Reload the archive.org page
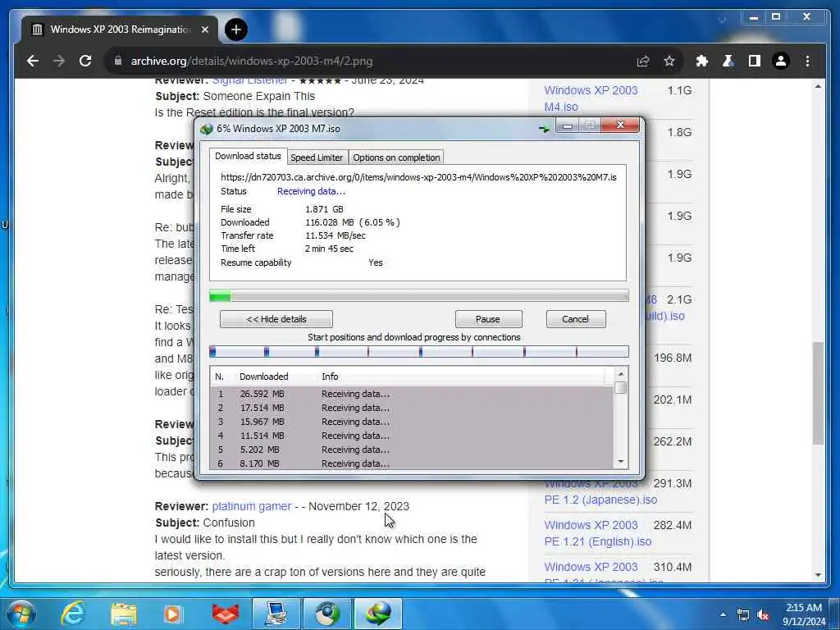 (85, 61)
